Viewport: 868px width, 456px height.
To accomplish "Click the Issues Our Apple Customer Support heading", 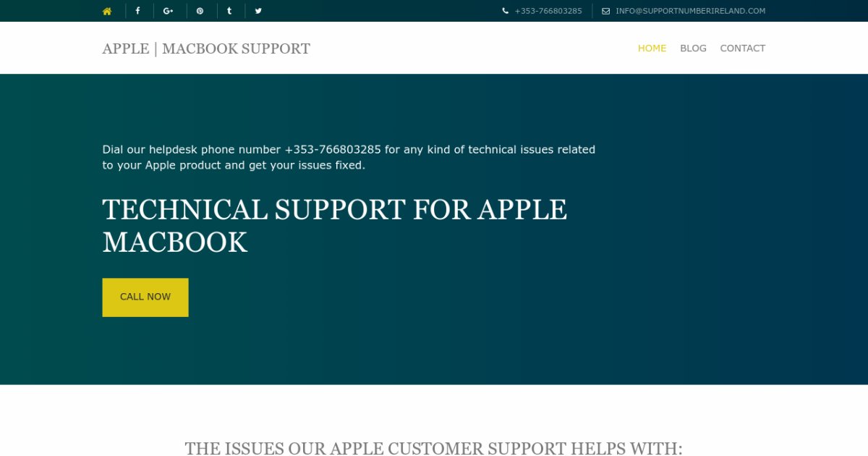I will [433, 448].
